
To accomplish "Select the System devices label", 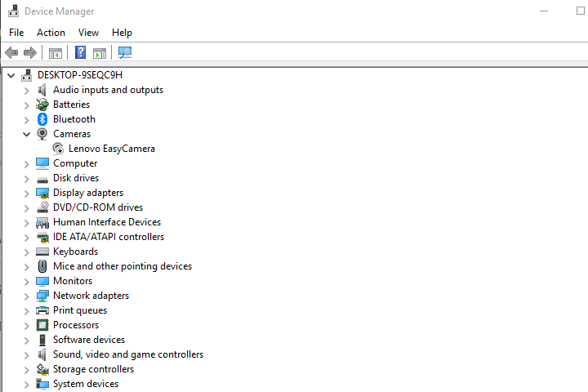I will pyautogui.click(x=86, y=384).
